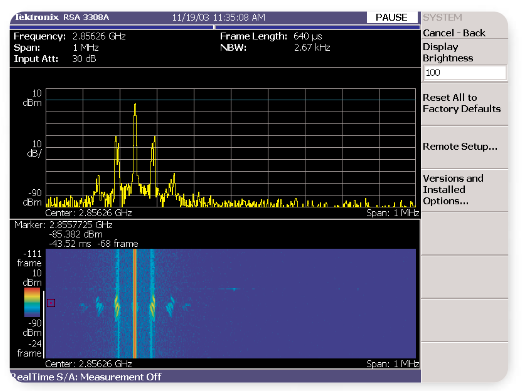Viewport: 522px width, 391px height.
Task: Click the Frame Length value 640 µs
Action: (308, 36)
